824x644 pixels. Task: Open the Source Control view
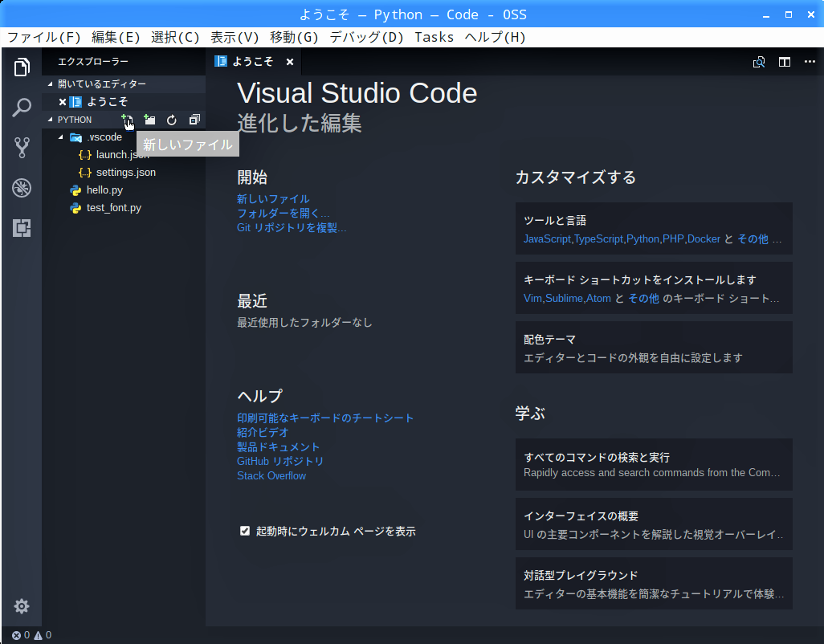[x=22, y=148]
